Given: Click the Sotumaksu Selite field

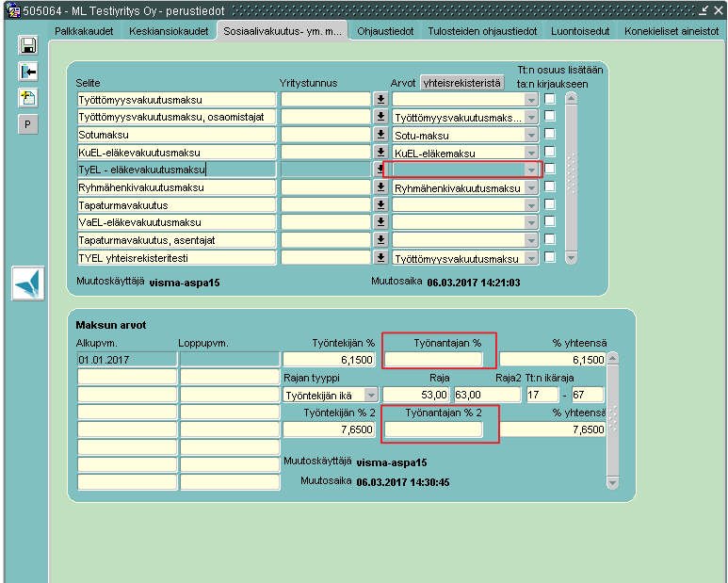Looking at the screenshot, I should (x=176, y=135).
